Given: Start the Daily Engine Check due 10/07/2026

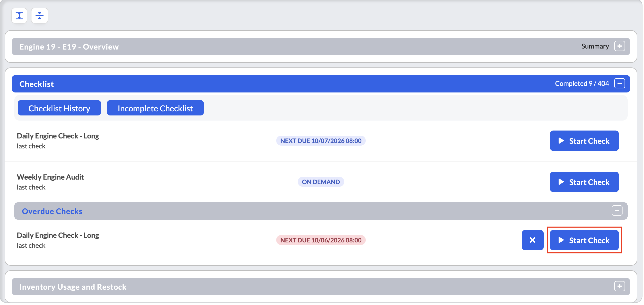Looking at the screenshot, I should (x=584, y=141).
